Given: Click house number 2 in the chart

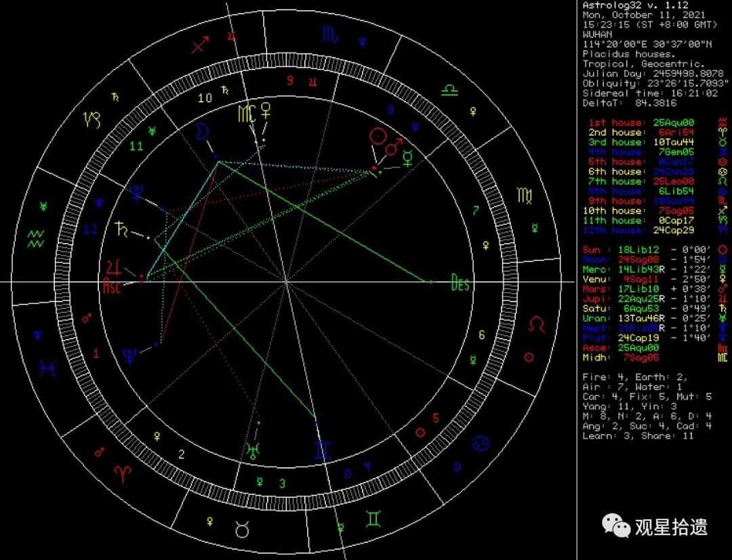Looking at the screenshot, I should (x=182, y=454).
